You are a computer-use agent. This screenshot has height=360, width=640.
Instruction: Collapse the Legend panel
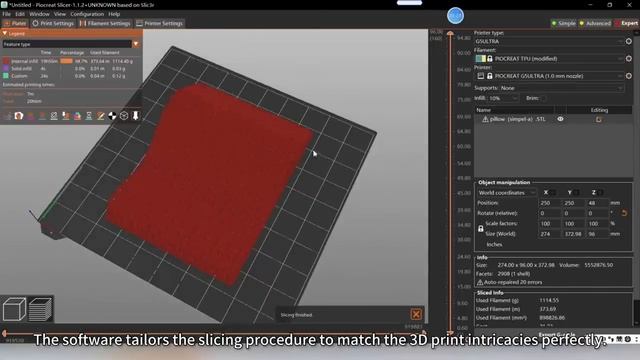[x=5, y=33]
